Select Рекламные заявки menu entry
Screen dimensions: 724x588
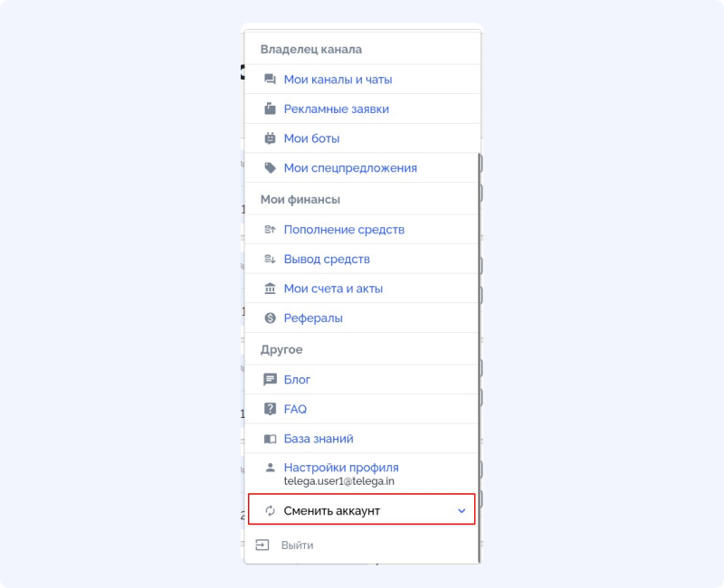tap(336, 109)
